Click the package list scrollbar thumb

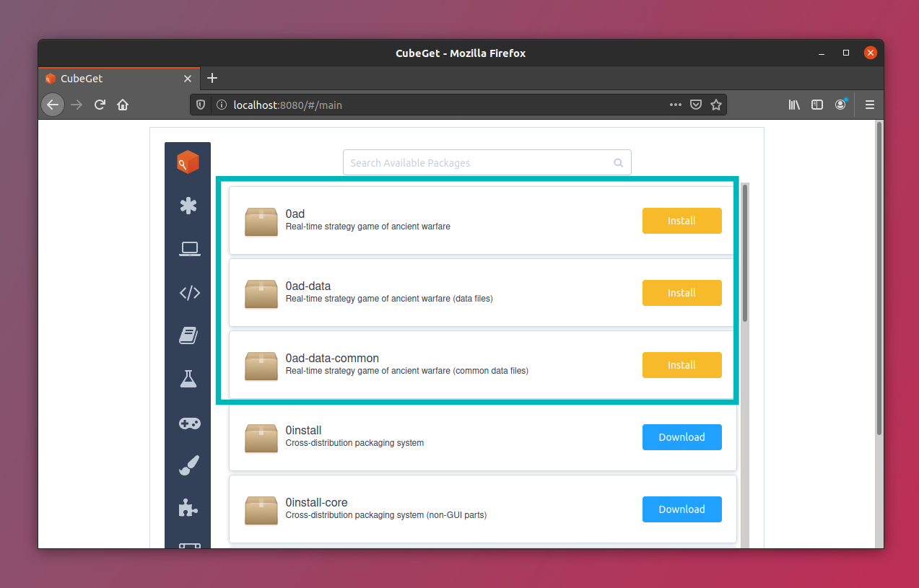pos(745,253)
